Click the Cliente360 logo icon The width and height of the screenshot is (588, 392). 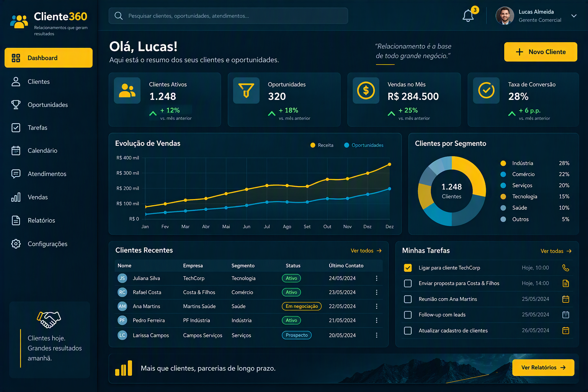(x=19, y=21)
